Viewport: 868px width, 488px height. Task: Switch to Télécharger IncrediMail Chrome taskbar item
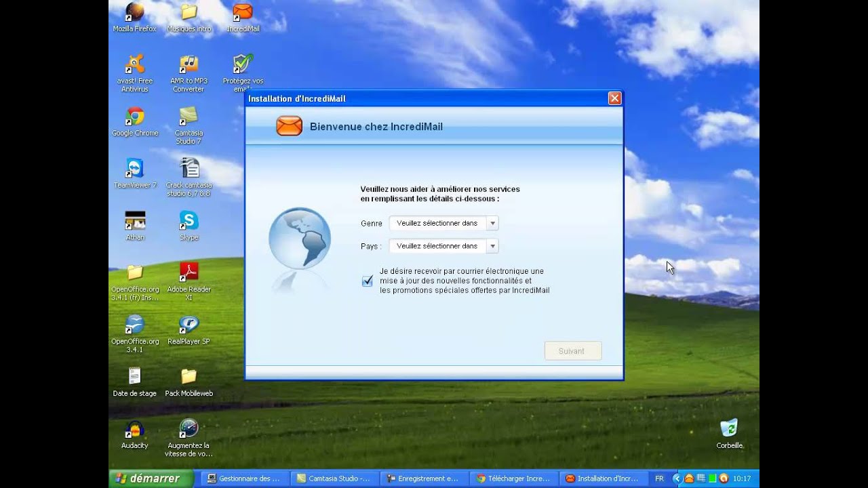tap(515, 479)
